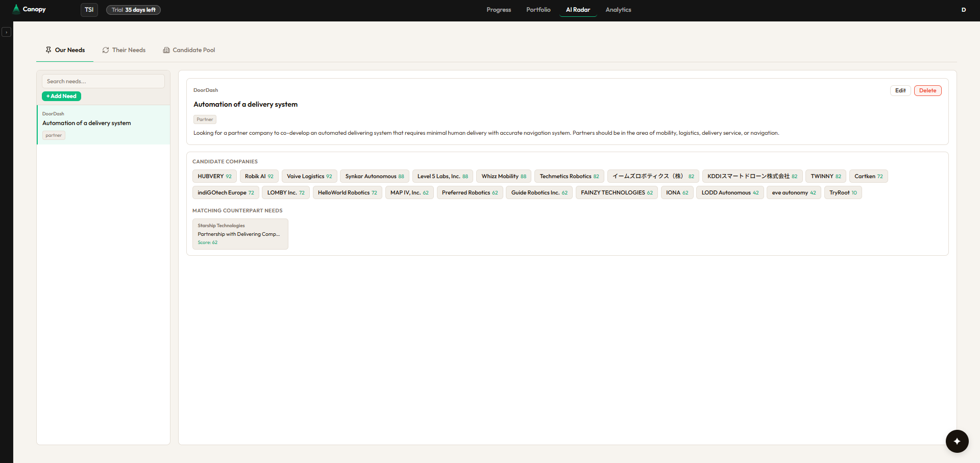Open the TryRoot candidate chip

(843, 192)
